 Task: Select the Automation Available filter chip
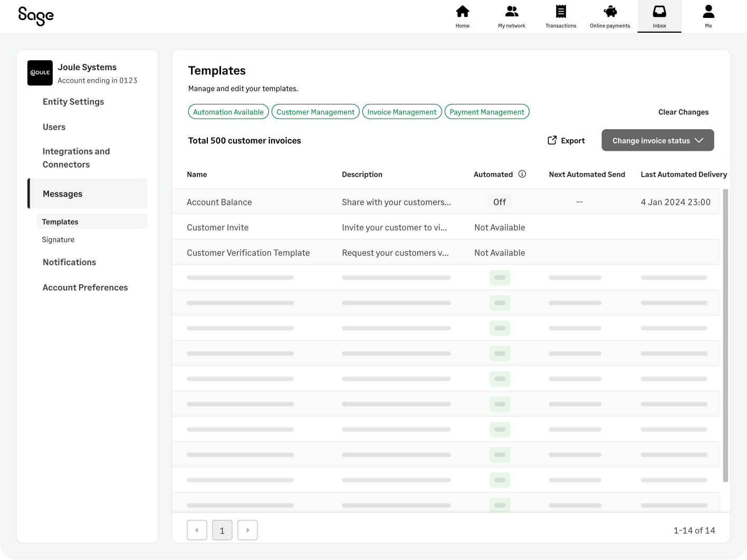click(228, 111)
